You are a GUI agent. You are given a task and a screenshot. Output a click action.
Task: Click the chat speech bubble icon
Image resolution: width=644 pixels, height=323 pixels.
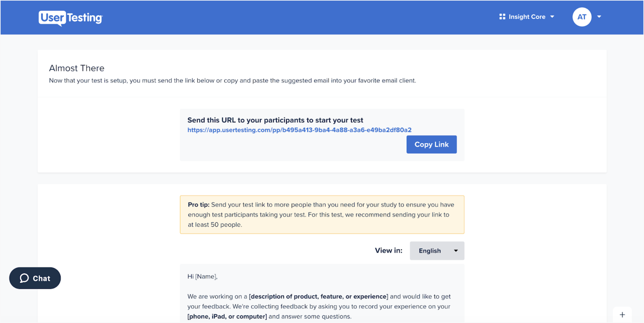click(24, 278)
